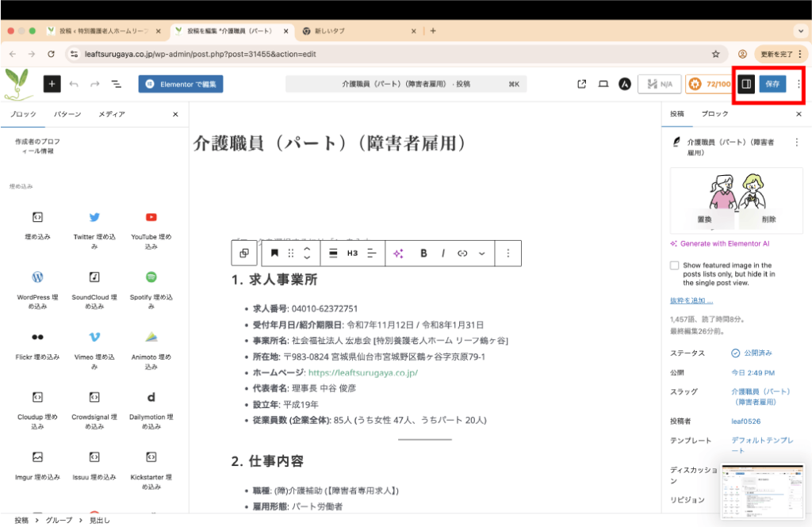Screen dimensions: 812x527
Task: Open the leaftsurugaya.co.jp homepage link
Action: pyautogui.click(x=362, y=372)
